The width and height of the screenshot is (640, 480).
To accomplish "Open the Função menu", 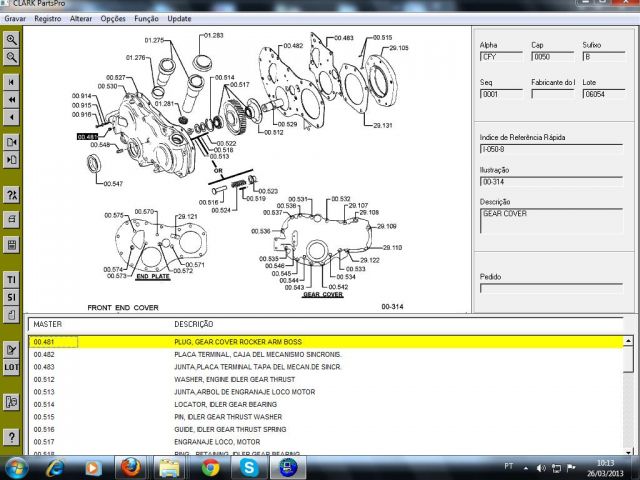I will (x=147, y=19).
